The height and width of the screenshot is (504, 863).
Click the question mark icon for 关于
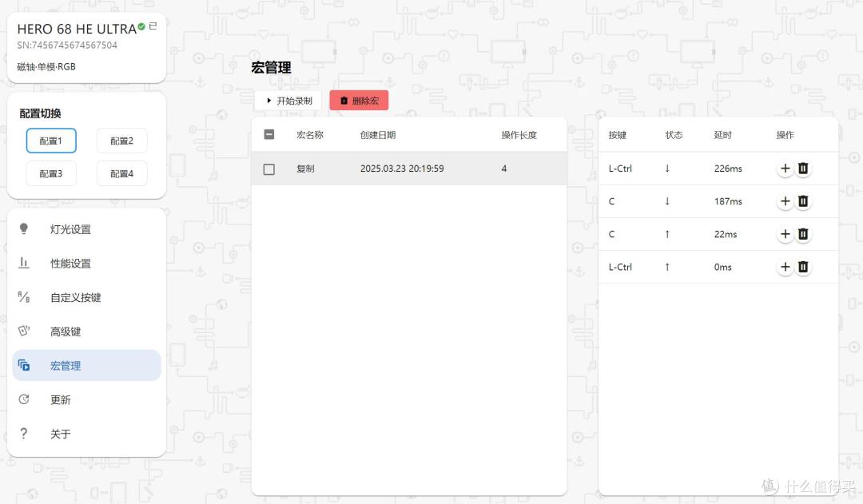pyautogui.click(x=24, y=434)
